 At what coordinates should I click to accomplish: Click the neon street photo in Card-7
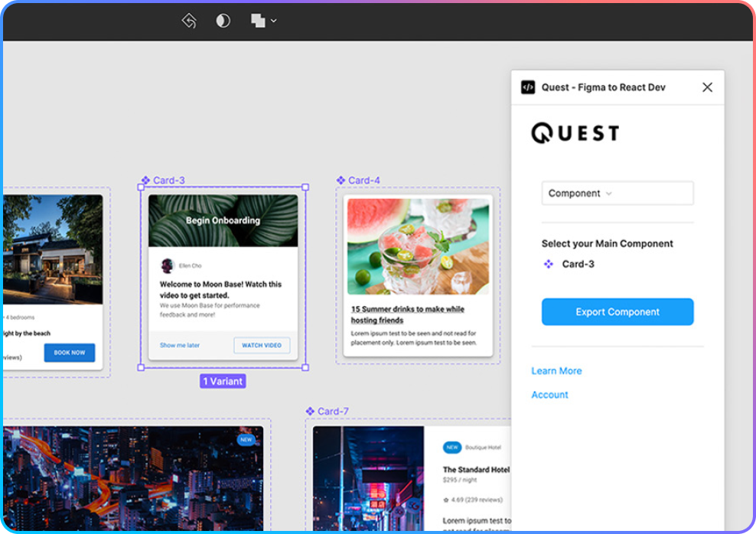tap(368, 478)
